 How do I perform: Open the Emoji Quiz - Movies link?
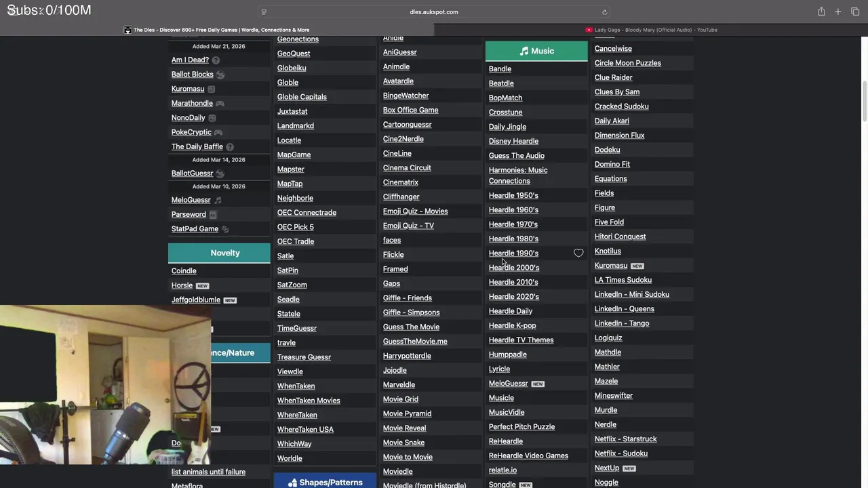pos(415,211)
